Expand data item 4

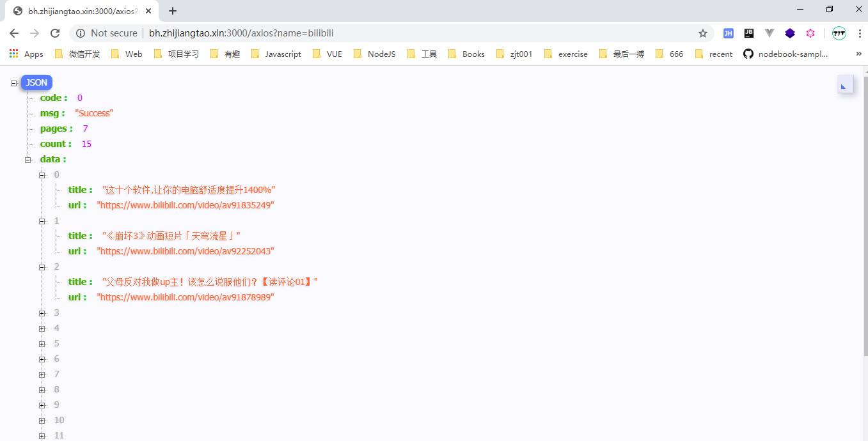tap(42, 329)
